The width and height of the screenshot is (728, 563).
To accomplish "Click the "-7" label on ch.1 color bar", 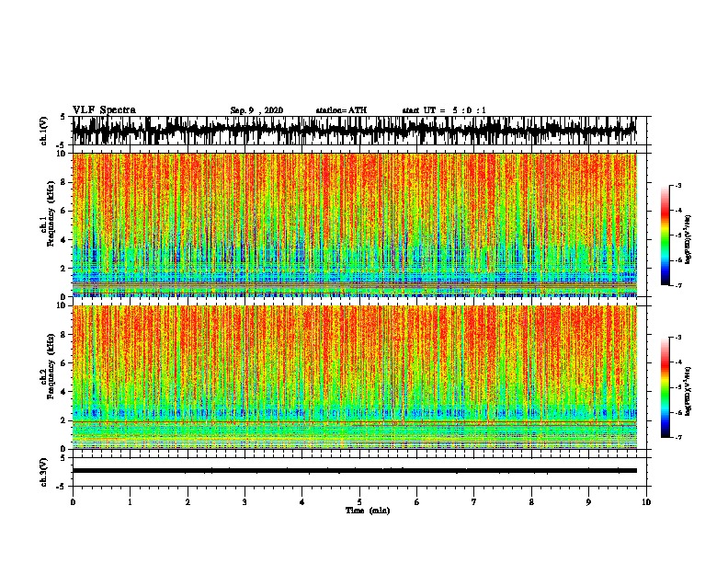I will (x=677, y=285).
